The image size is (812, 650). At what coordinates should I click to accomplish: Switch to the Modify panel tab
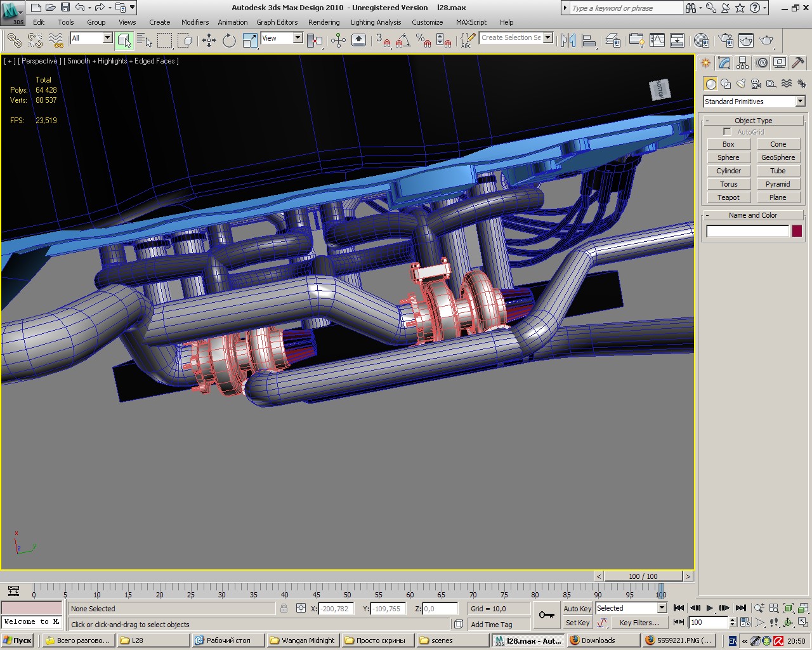(x=724, y=63)
